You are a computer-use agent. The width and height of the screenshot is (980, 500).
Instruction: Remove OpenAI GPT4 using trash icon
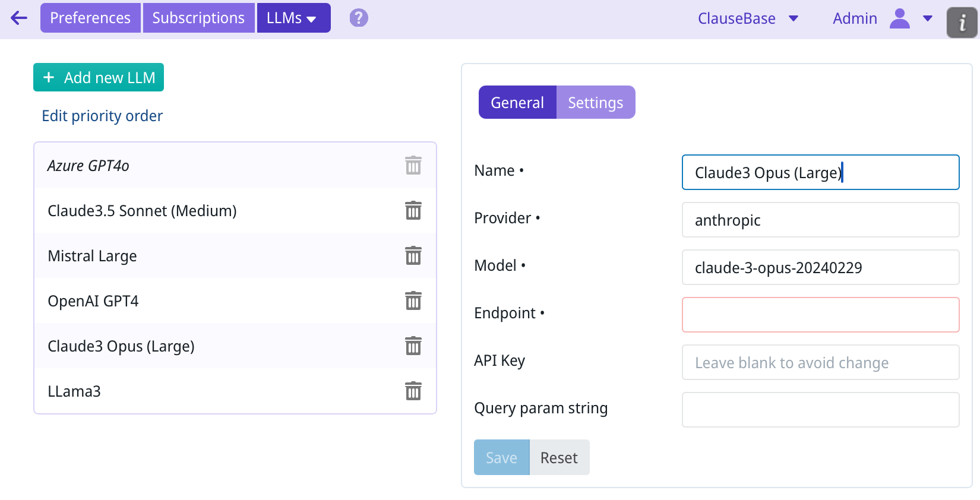(x=413, y=300)
